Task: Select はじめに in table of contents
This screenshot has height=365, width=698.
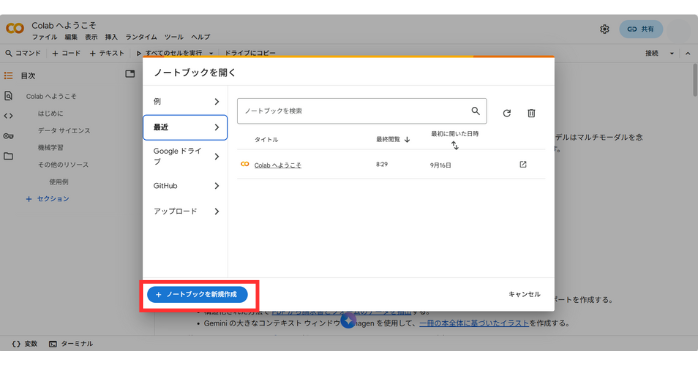Action: [x=50, y=114]
